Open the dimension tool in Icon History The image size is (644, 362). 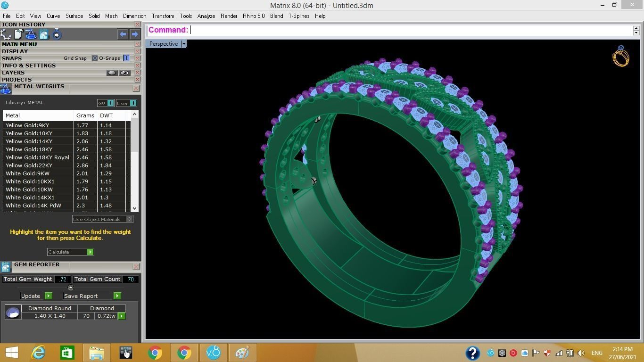(x=6, y=34)
